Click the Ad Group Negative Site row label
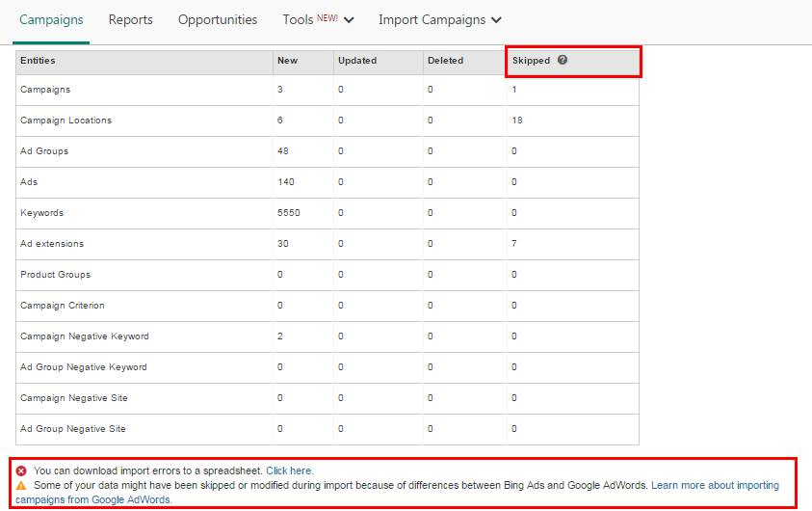This screenshot has height=511, width=812. tap(72, 429)
